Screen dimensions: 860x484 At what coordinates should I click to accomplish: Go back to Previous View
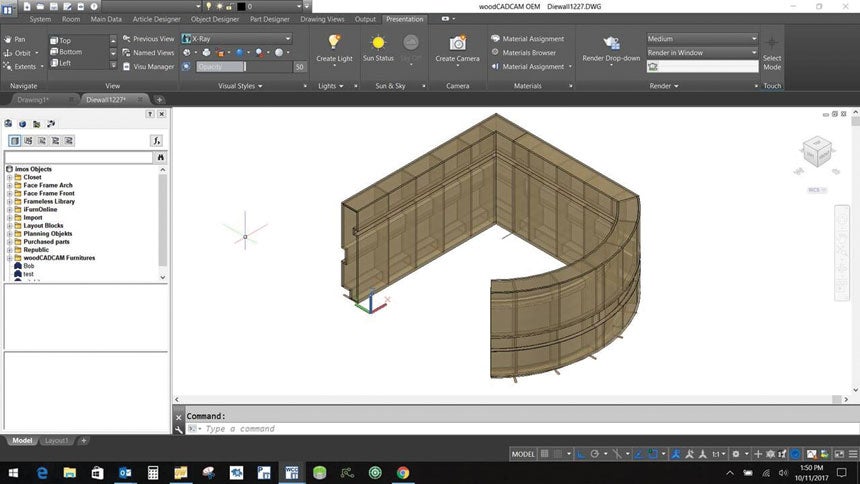pyautogui.click(x=148, y=39)
